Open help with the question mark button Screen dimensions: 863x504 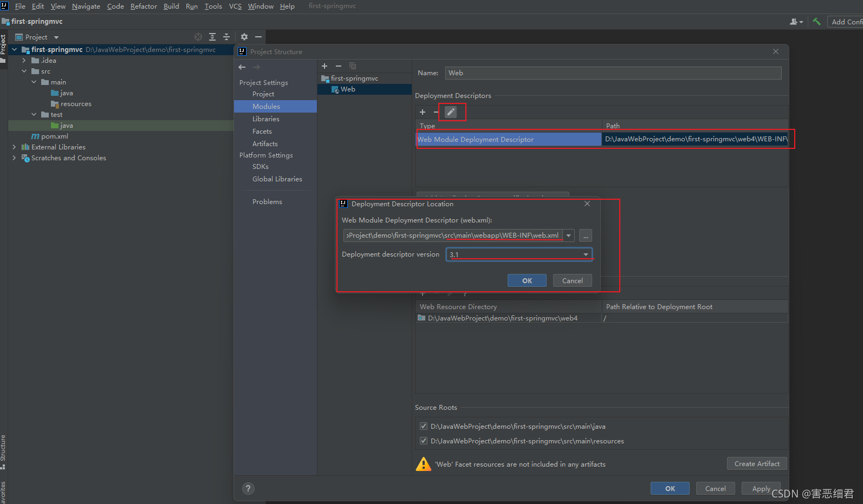pyautogui.click(x=248, y=488)
